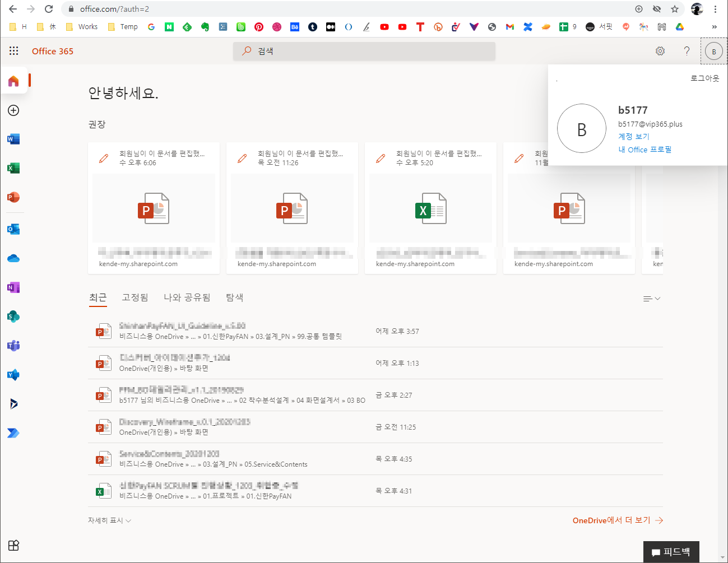Screen dimensions: 728x563
Task: Show hidden bookmarks with the double-chevron
Action: pyautogui.click(x=715, y=27)
